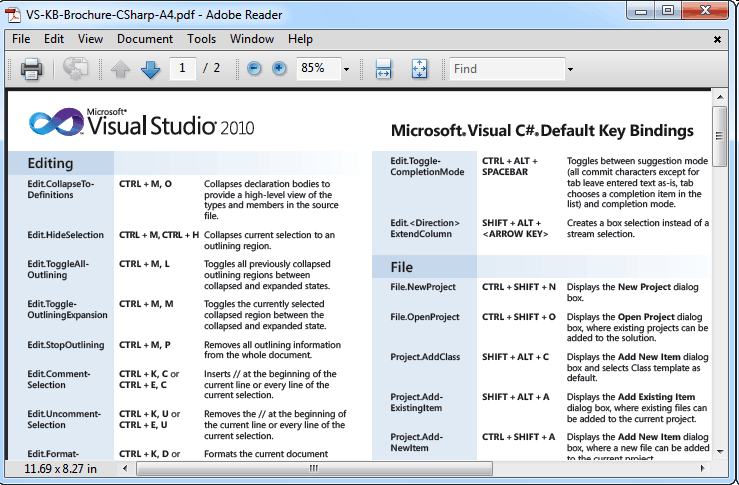The image size is (739, 485).
Task: Click Edit.CollapseTo-Definitions command text
Action: (61, 189)
